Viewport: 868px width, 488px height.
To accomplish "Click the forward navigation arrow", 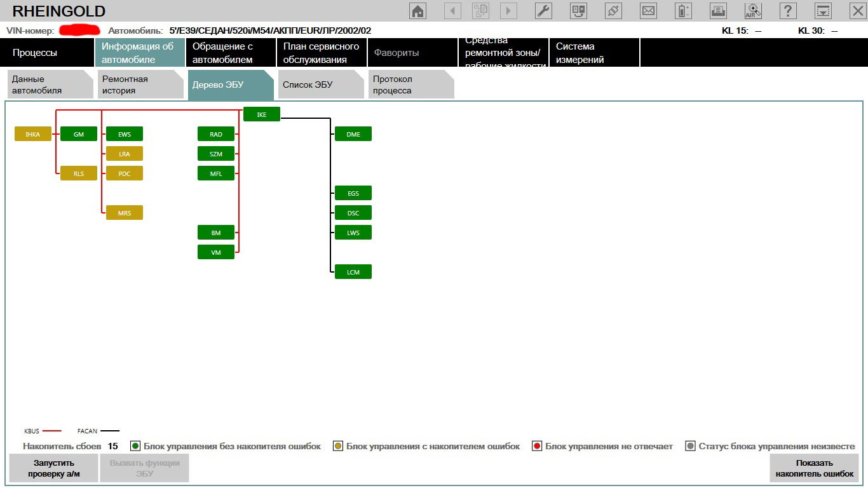I will click(x=508, y=11).
